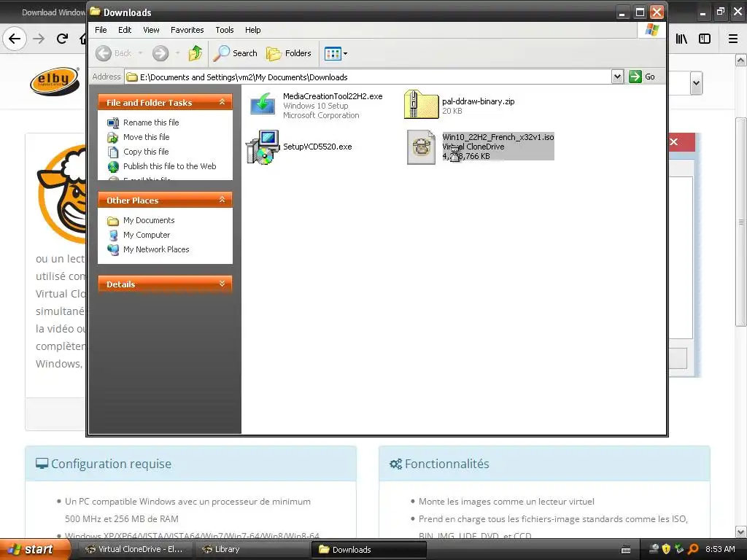This screenshot has width=747, height=560.
Task: Select the pal-ddraw-binary.zip folder icon
Action: coord(421,105)
